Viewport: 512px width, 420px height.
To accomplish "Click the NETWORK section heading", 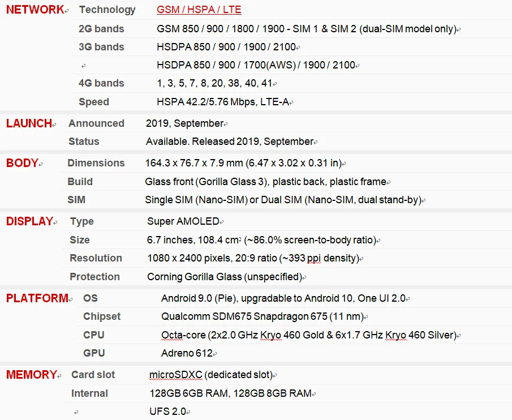I will click(x=35, y=10).
